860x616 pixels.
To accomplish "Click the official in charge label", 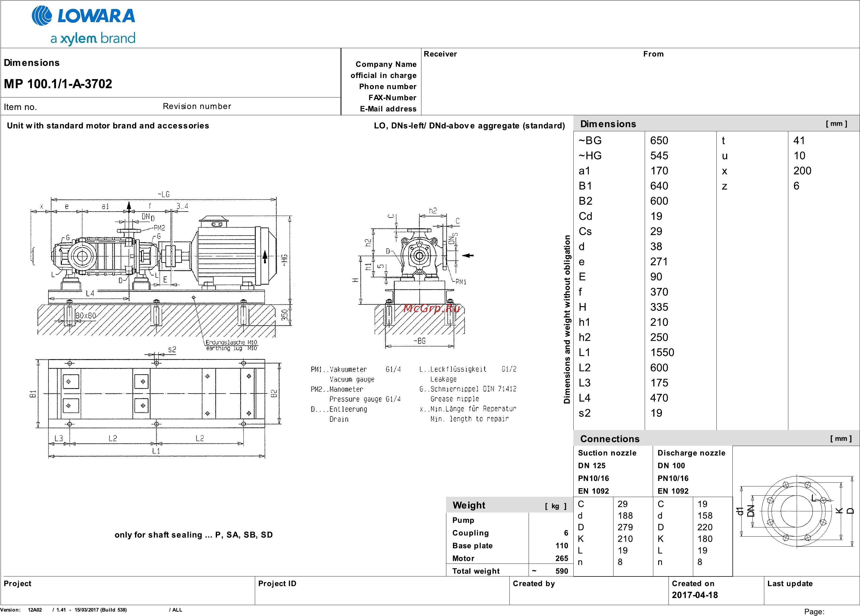I will click(383, 75).
